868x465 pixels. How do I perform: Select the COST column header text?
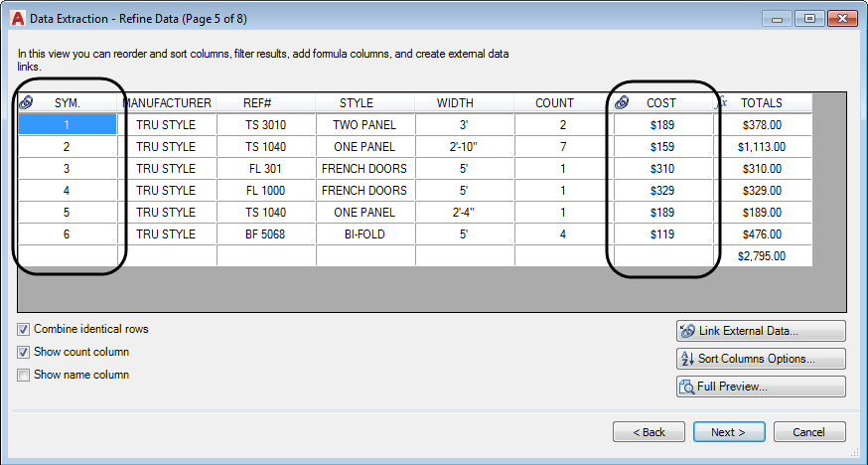pyautogui.click(x=661, y=103)
